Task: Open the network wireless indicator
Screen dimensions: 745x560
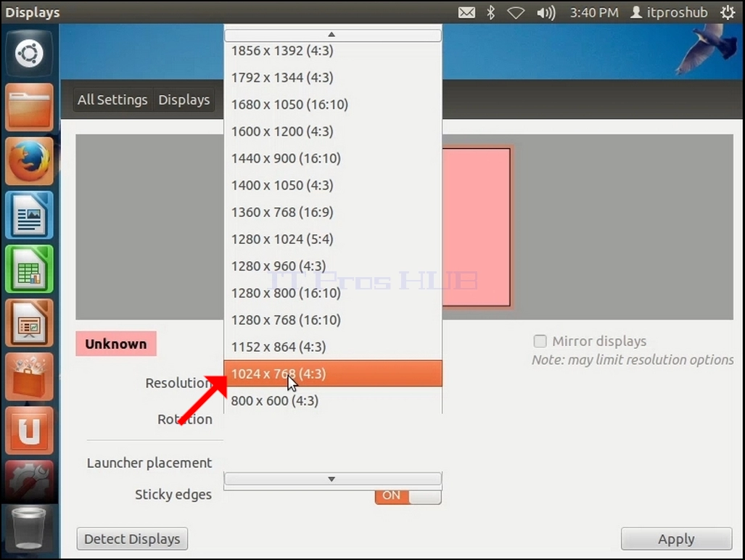Action: click(516, 13)
